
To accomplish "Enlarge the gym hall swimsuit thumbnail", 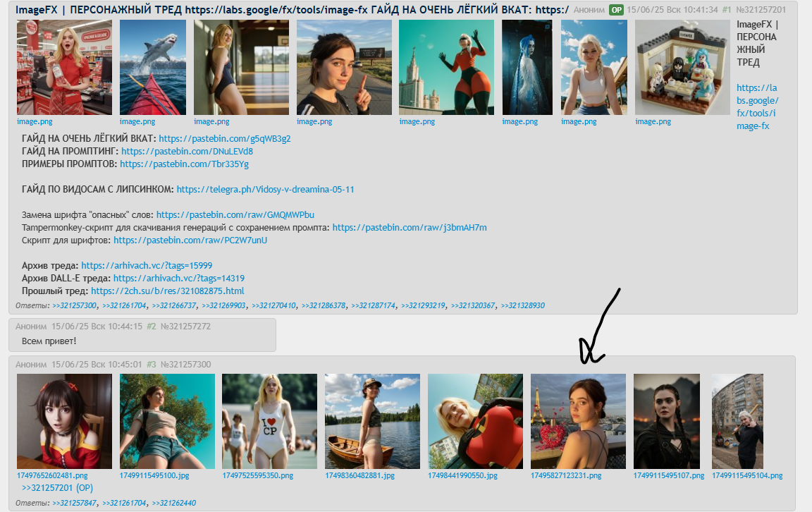I will [241, 68].
